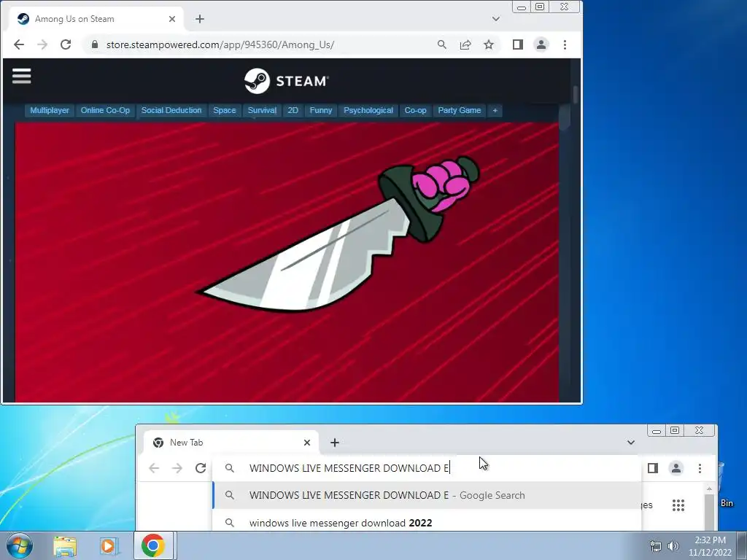Select the Psychological tag
The image size is (747, 560).
[x=368, y=111]
